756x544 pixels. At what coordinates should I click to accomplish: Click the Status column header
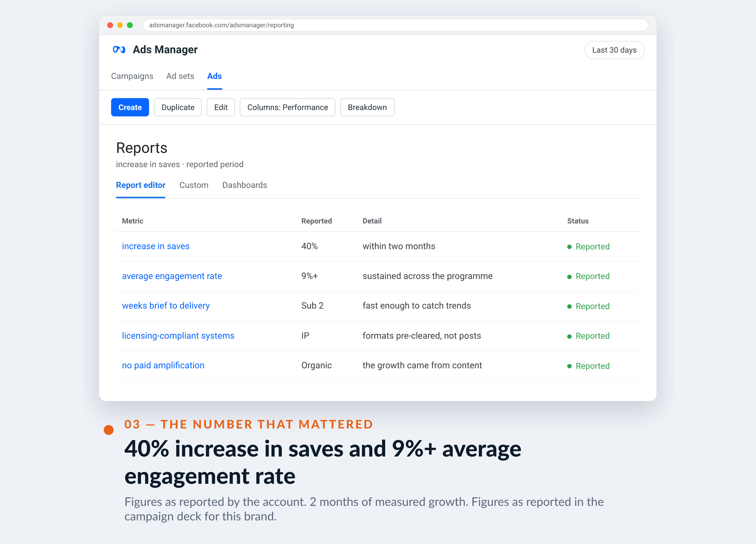point(578,221)
